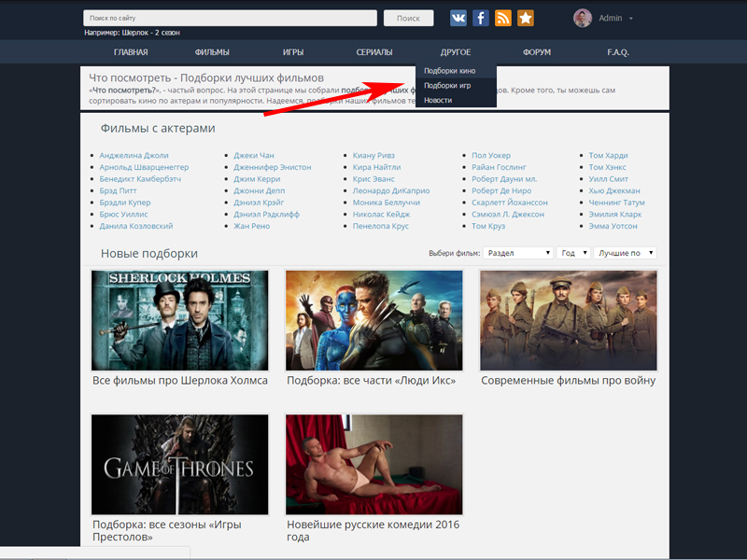
Task: Go to ГЛАВНАЯ in the navigation bar
Action: 131,52
